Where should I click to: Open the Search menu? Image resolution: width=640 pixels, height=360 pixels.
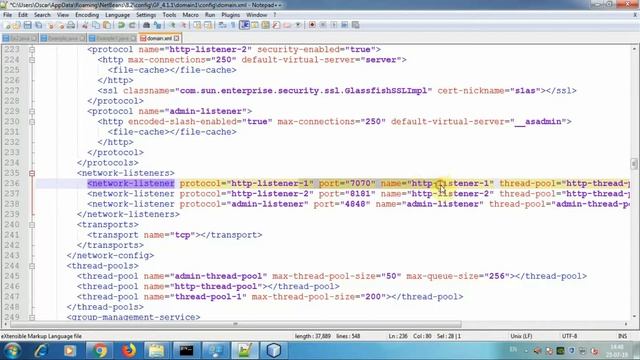point(42,15)
